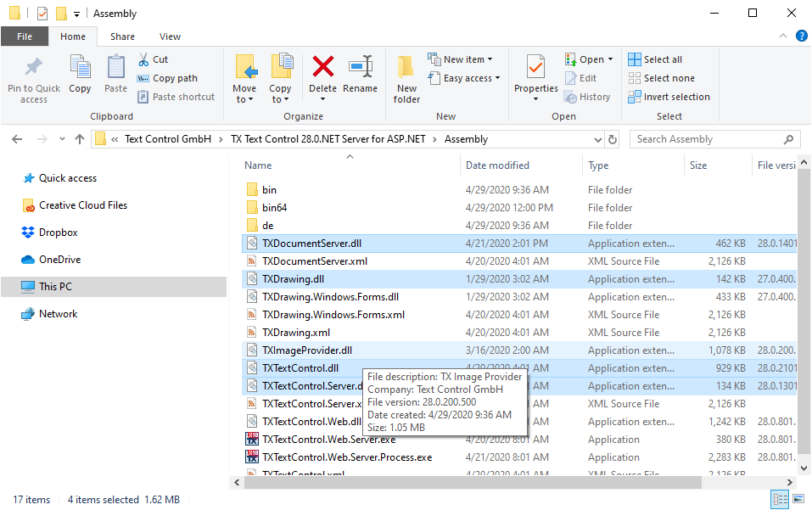Open the Help question mark icon
Viewport: 812px width, 510px height.
(801, 36)
